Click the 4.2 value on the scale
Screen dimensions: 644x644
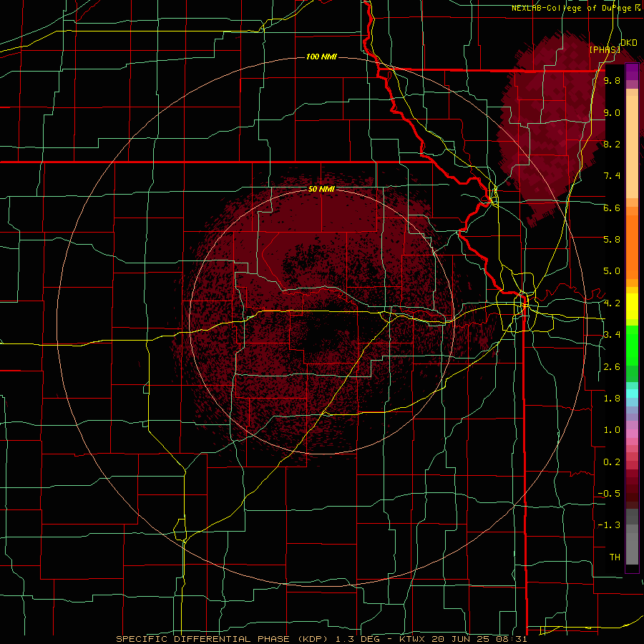(612, 303)
